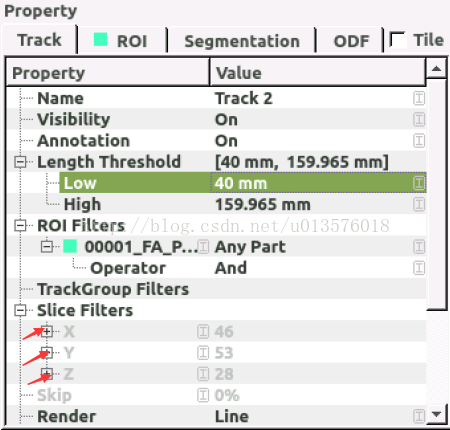The image size is (450, 430).
Task: Select the Low threshold row
Action: tap(216, 183)
